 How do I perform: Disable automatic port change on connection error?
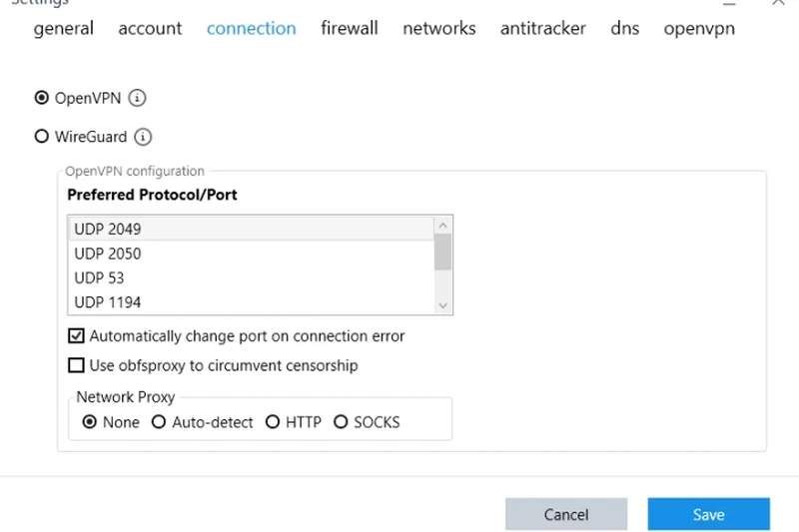point(76,336)
